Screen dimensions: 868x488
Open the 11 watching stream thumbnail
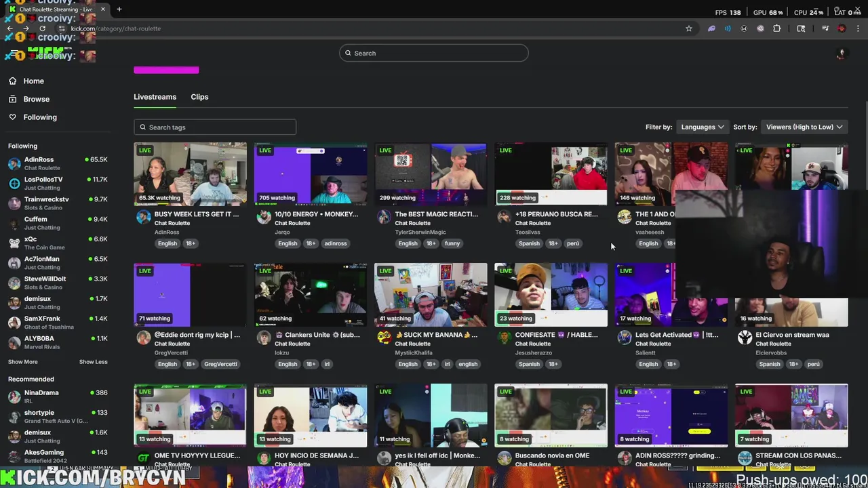[x=431, y=415]
